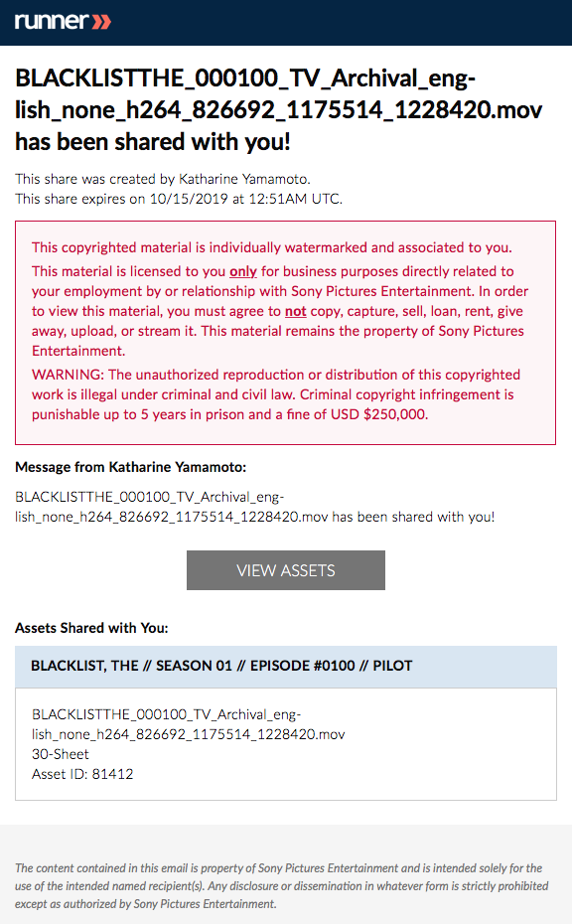Click the dark navy header banner area

286,23
